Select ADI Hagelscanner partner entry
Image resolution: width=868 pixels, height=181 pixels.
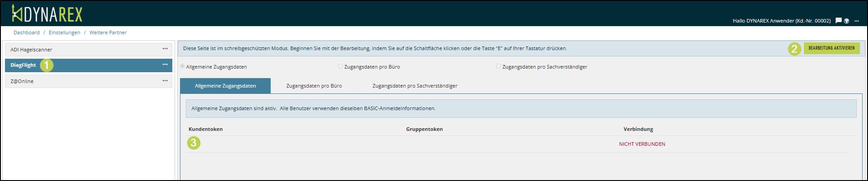click(x=32, y=50)
